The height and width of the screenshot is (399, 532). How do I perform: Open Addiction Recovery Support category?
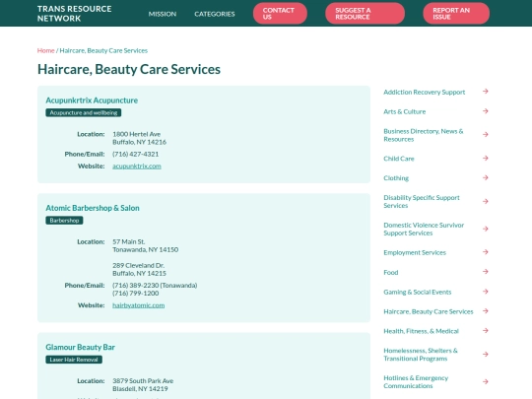(424, 92)
